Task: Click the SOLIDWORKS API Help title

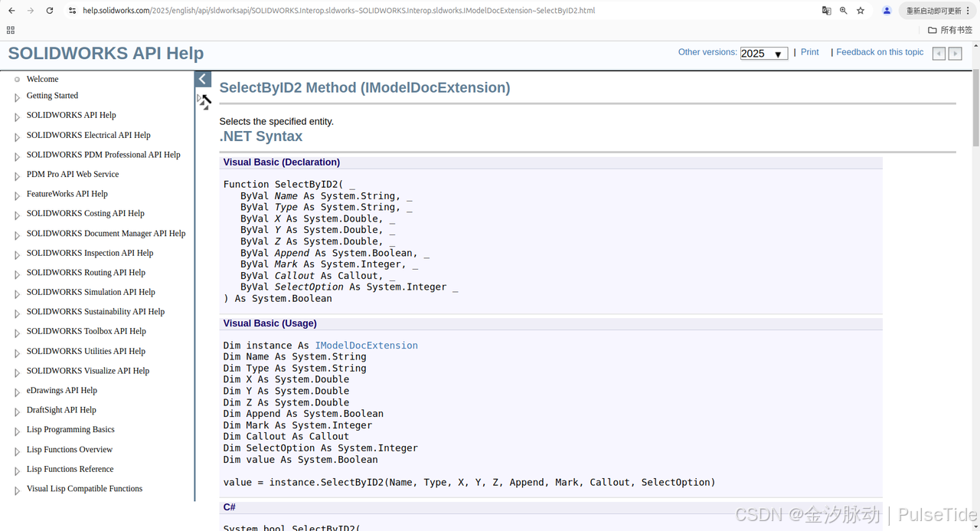Action: coord(106,54)
